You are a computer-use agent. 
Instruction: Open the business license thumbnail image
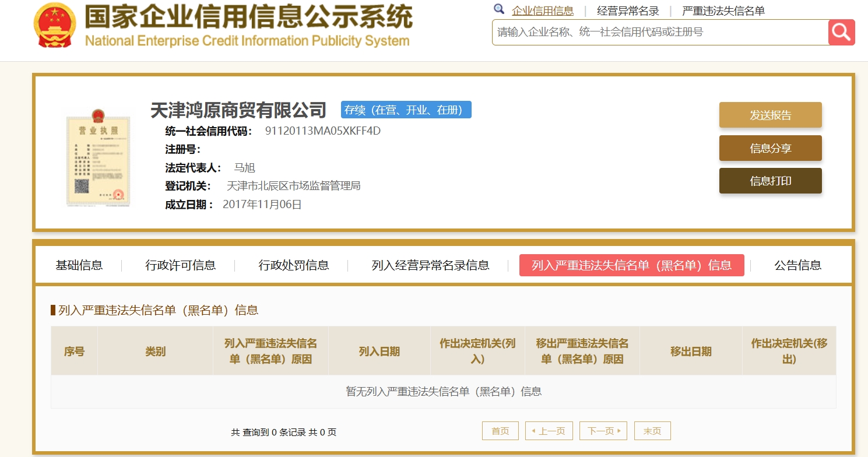97,158
